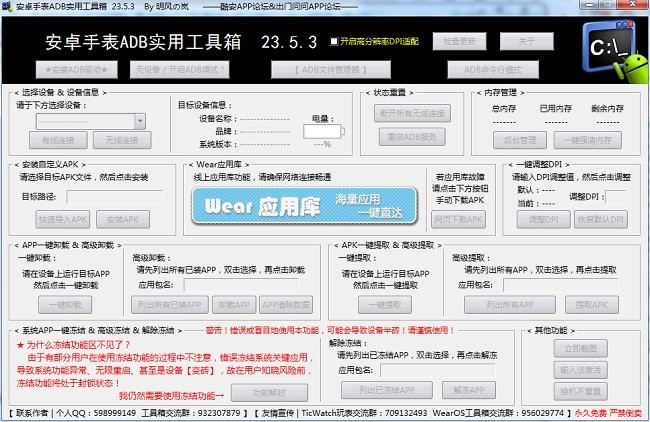Focus the 目标路径 input field

[x=107, y=197]
